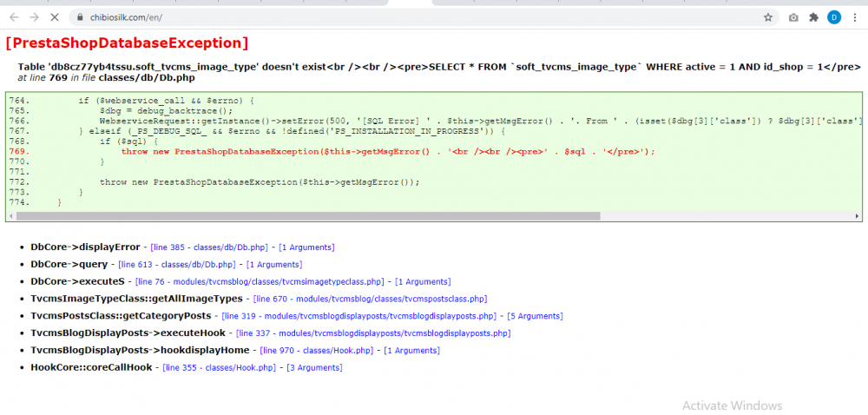Click the padlock site info icon
The image size is (868, 415).
80,17
